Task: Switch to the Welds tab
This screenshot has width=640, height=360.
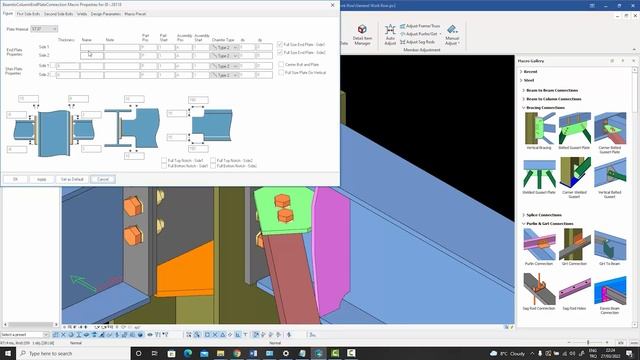Action: click(82, 14)
